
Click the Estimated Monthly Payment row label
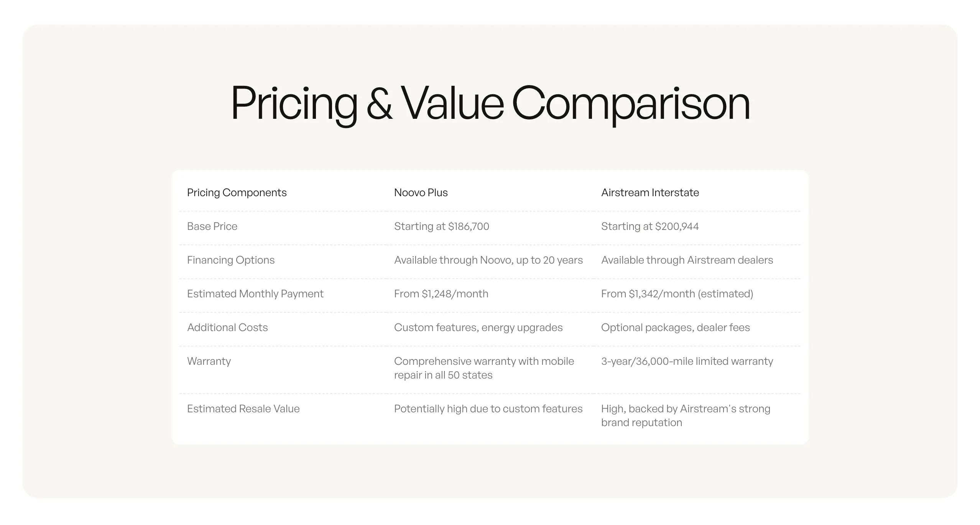255,294
